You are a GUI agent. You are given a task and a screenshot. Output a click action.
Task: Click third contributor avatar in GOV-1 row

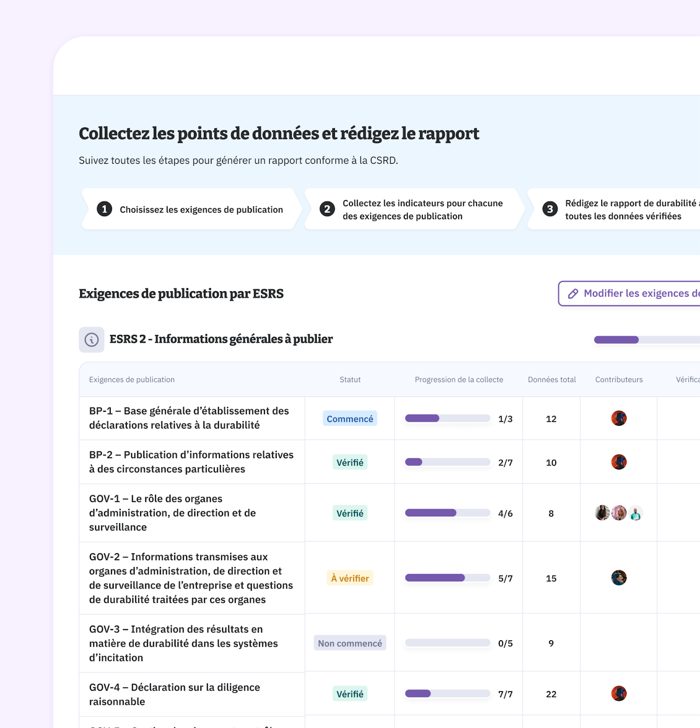tap(635, 513)
